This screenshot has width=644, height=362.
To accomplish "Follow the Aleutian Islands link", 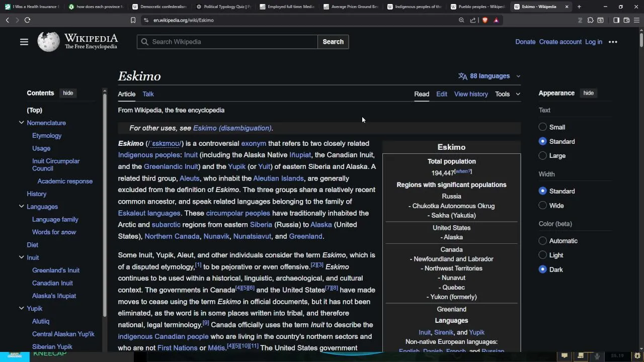I will 278,178.
